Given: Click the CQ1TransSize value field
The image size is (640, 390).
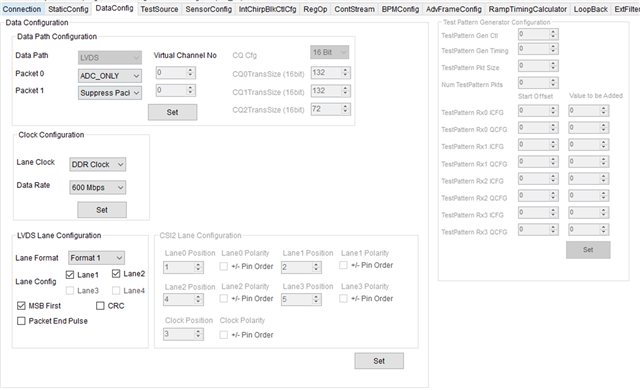Looking at the screenshot, I should tap(330, 91).
